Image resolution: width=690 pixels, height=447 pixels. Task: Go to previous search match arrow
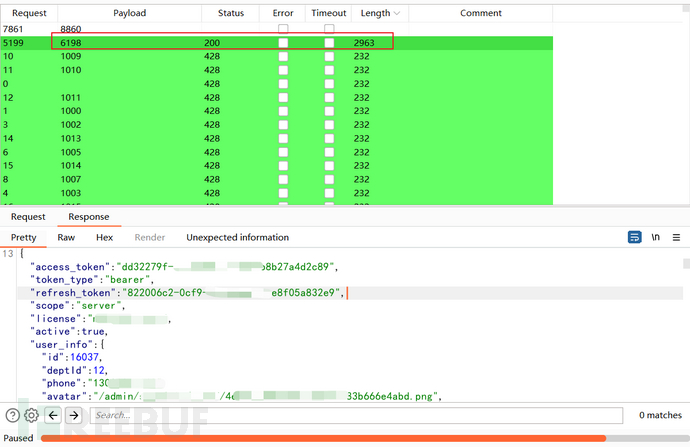click(x=53, y=415)
